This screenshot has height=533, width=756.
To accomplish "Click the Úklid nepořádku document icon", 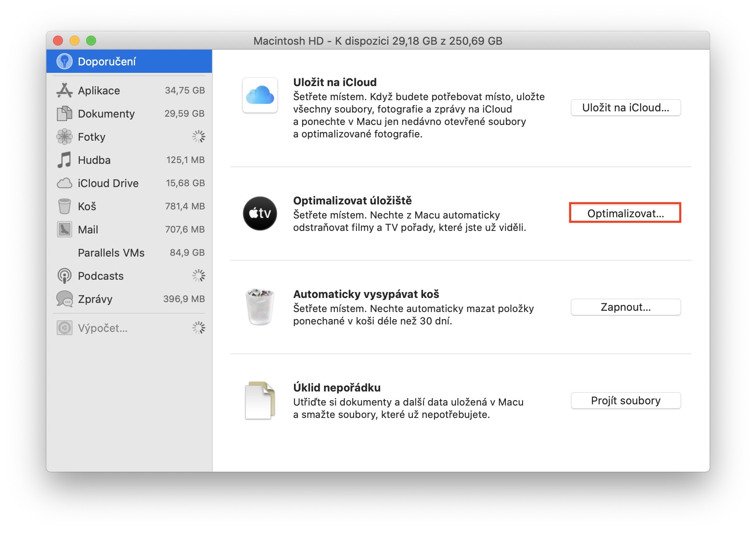I will 260,400.
